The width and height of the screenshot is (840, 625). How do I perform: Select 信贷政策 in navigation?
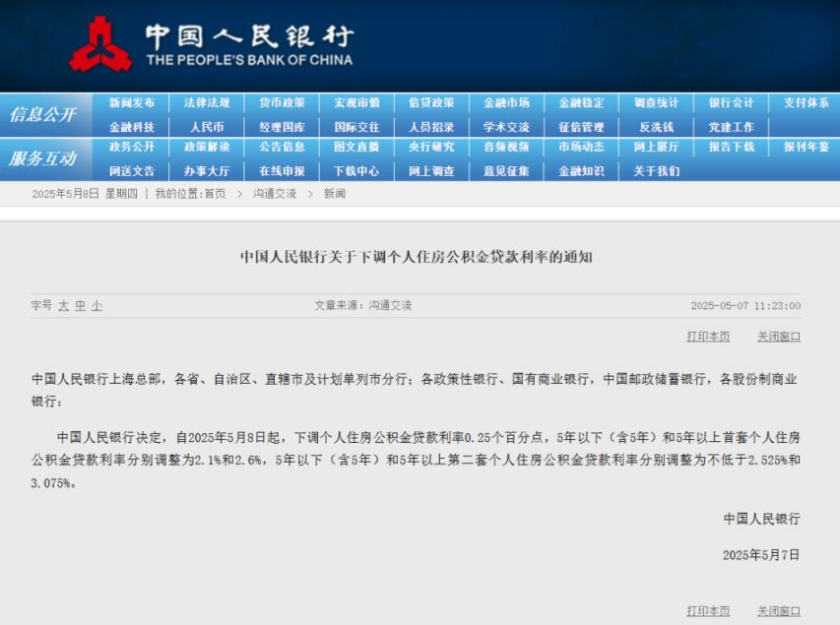click(x=431, y=102)
